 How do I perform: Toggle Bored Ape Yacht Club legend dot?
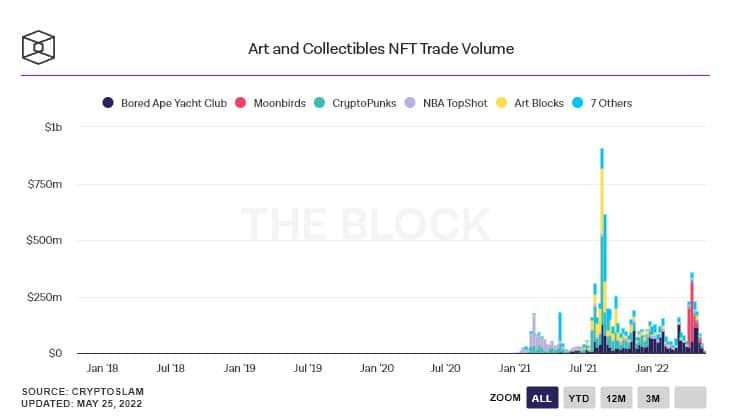[108, 103]
